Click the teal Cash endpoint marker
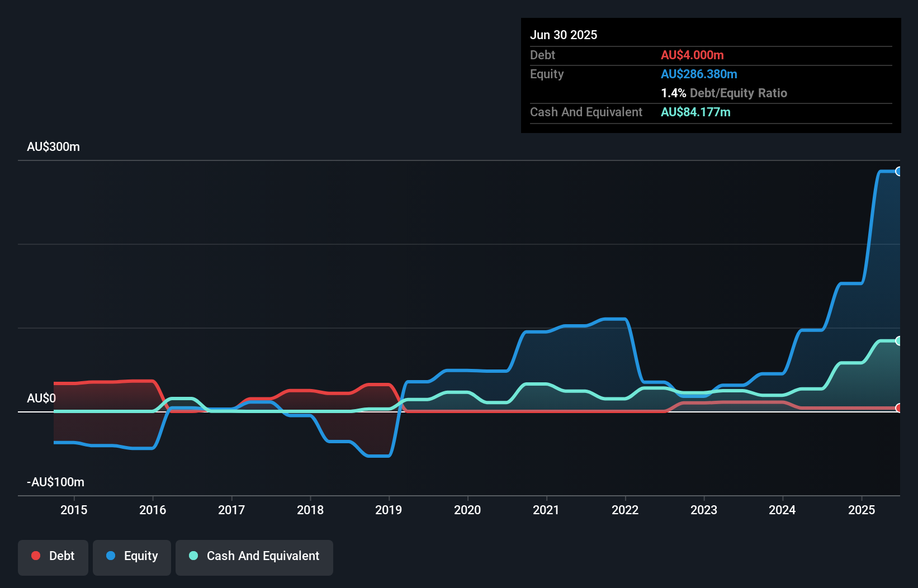Image resolution: width=918 pixels, height=588 pixels. [898, 341]
